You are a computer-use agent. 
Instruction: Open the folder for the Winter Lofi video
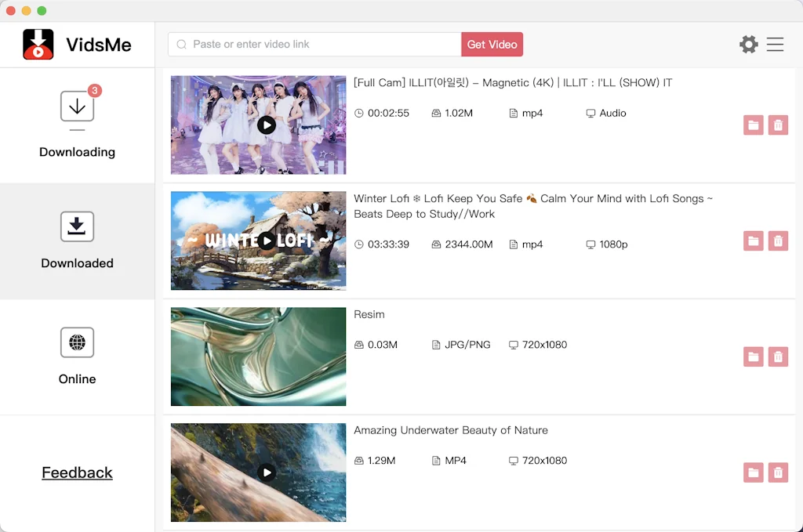pyautogui.click(x=754, y=241)
